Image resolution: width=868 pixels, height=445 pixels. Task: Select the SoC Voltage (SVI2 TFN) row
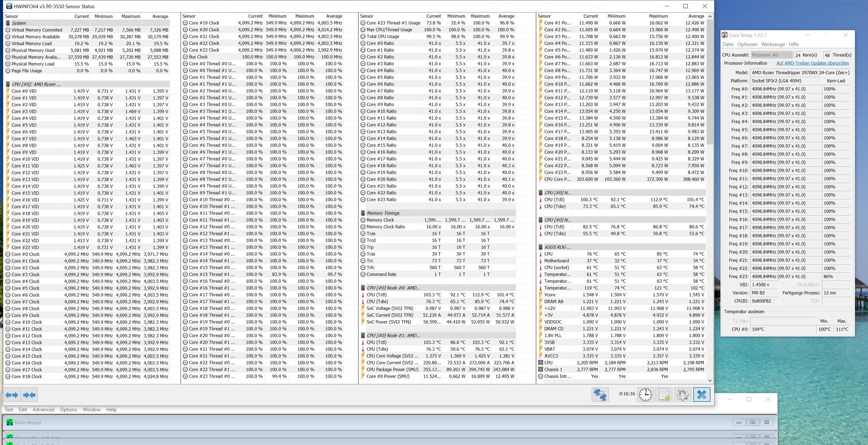pos(439,308)
